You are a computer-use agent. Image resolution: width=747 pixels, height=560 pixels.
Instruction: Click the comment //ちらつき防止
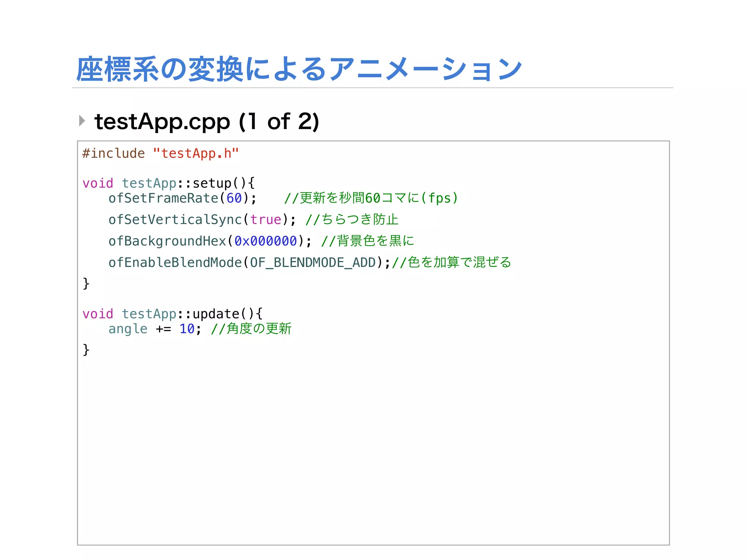[x=352, y=219]
